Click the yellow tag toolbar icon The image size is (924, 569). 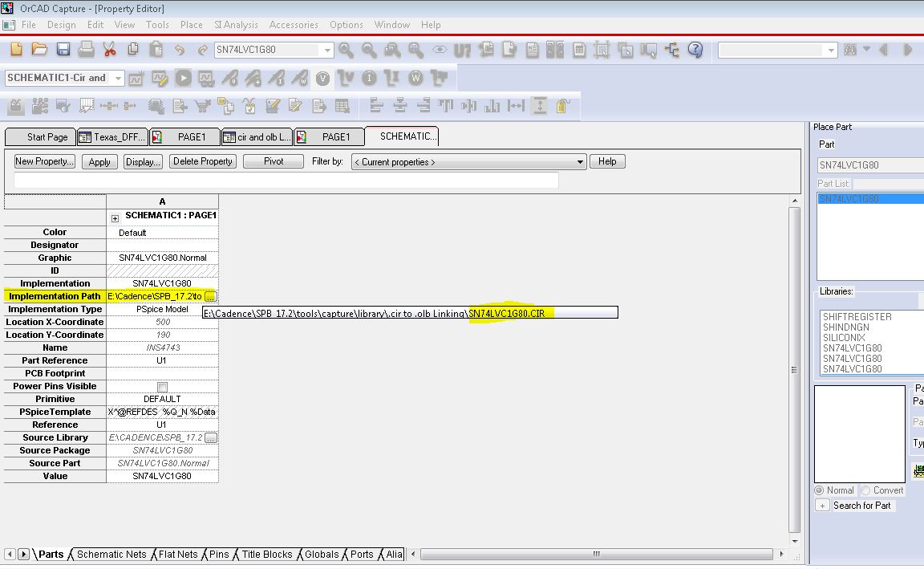[x=562, y=106]
